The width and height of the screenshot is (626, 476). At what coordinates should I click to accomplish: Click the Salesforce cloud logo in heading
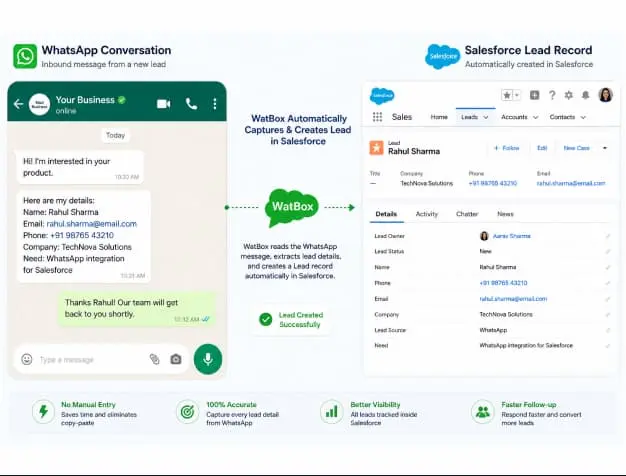click(x=442, y=57)
